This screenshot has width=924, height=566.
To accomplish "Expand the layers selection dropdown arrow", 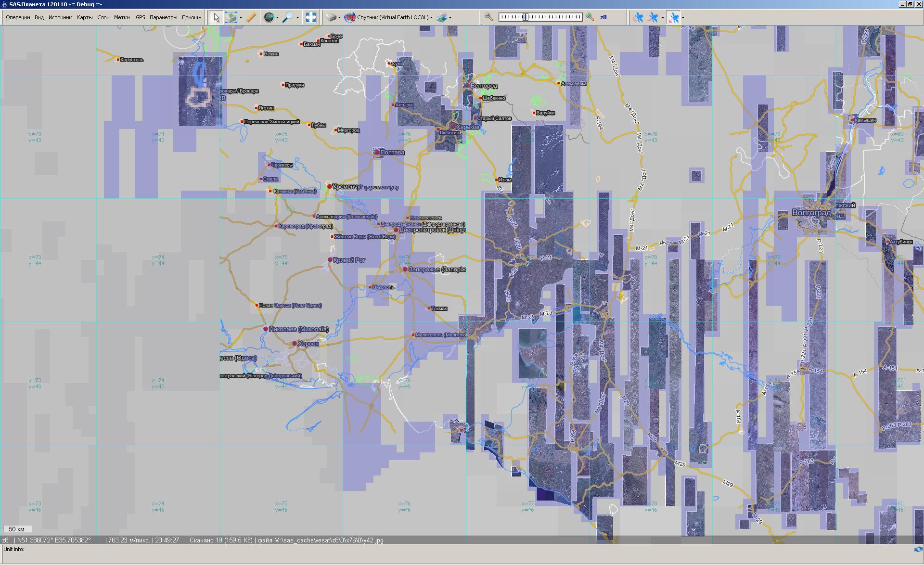I will tap(450, 18).
